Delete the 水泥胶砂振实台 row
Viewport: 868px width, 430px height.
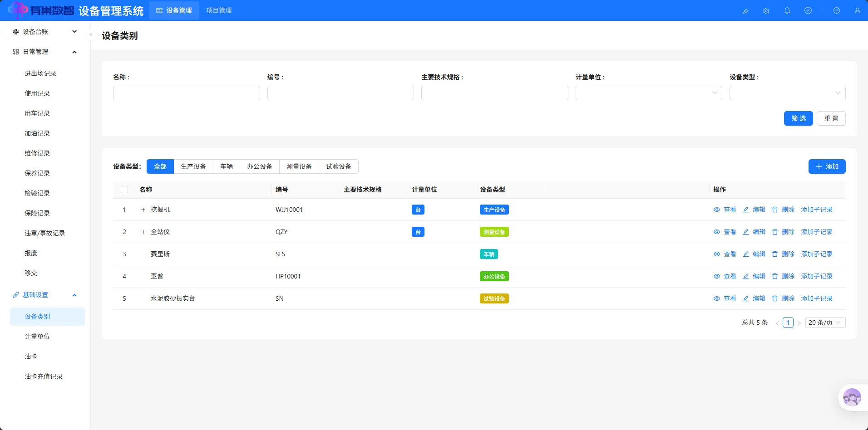point(783,298)
